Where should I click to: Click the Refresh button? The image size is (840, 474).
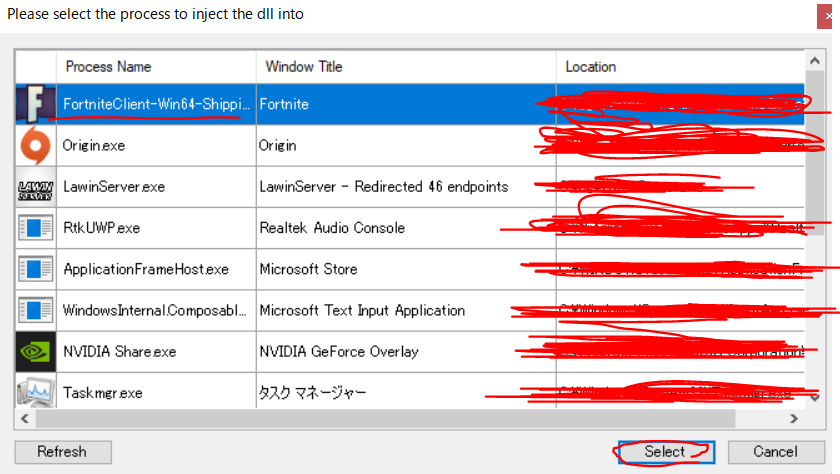[x=63, y=452]
